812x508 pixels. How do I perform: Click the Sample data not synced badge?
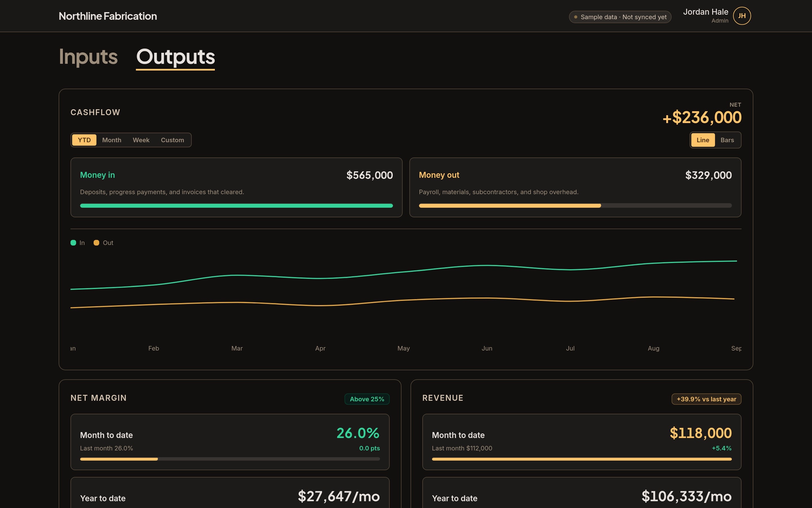tap(620, 17)
